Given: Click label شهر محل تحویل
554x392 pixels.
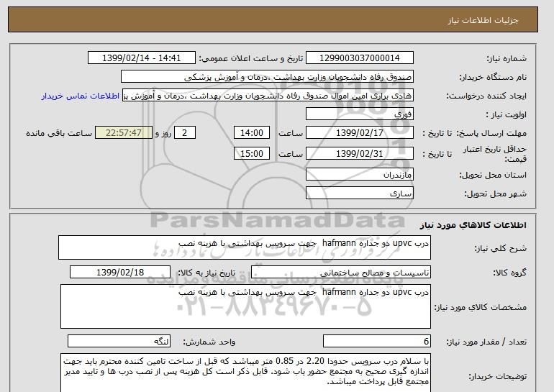Looking at the screenshot, I should 495,194.
